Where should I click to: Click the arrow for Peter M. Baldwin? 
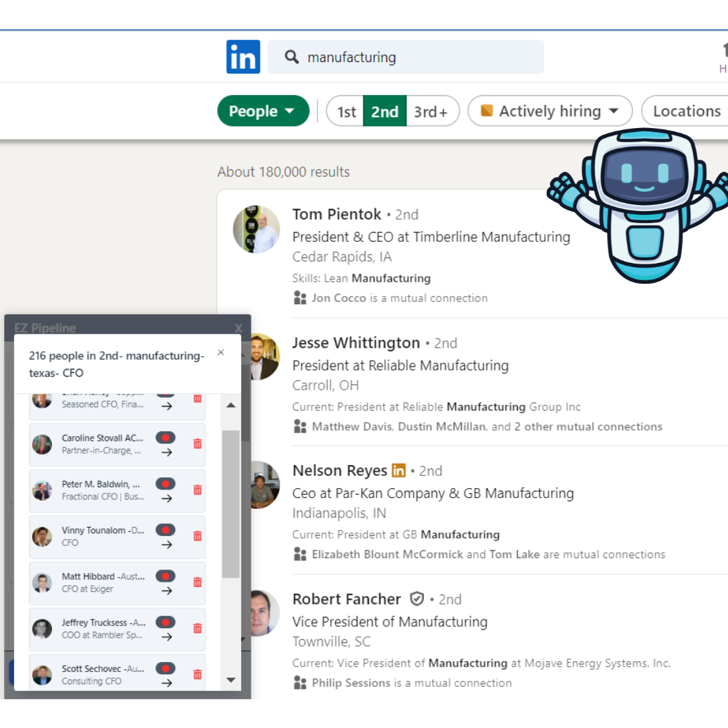click(166, 498)
